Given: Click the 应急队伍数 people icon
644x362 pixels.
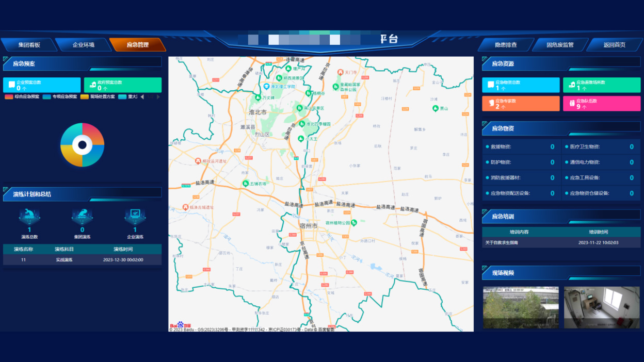Looking at the screenshot, I should click(x=572, y=104).
